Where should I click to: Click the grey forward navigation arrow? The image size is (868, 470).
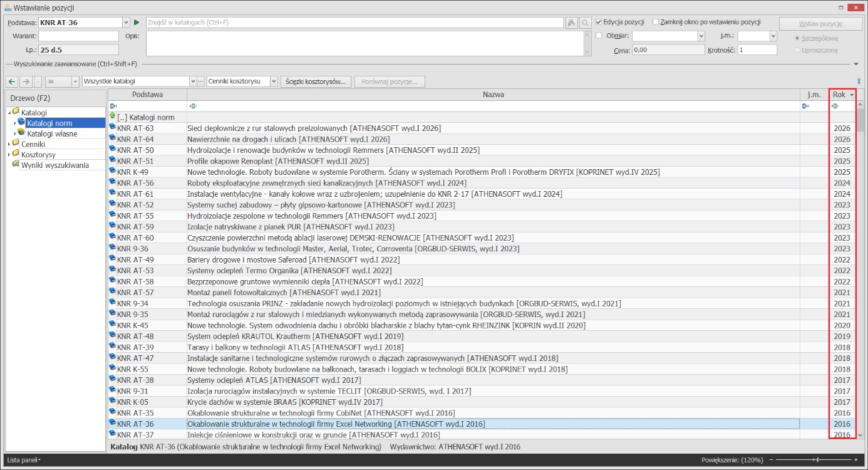(x=26, y=81)
